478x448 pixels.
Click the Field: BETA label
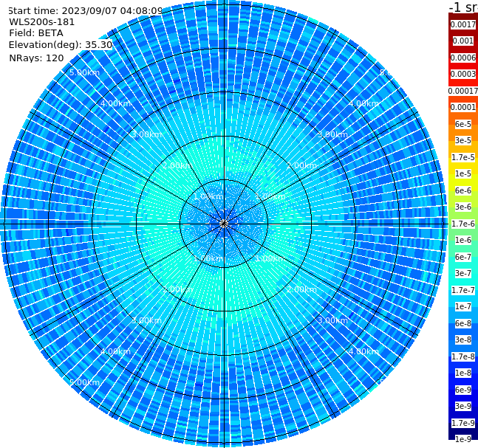pos(36,33)
